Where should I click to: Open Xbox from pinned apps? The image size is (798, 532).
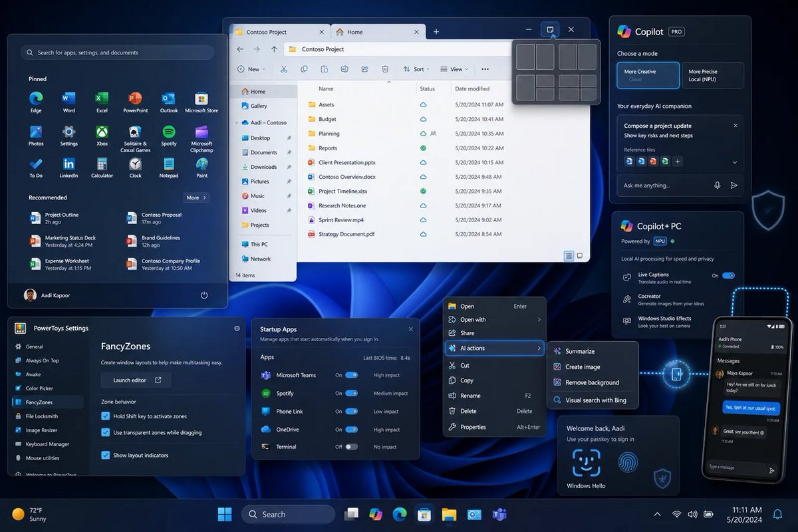point(102,135)
